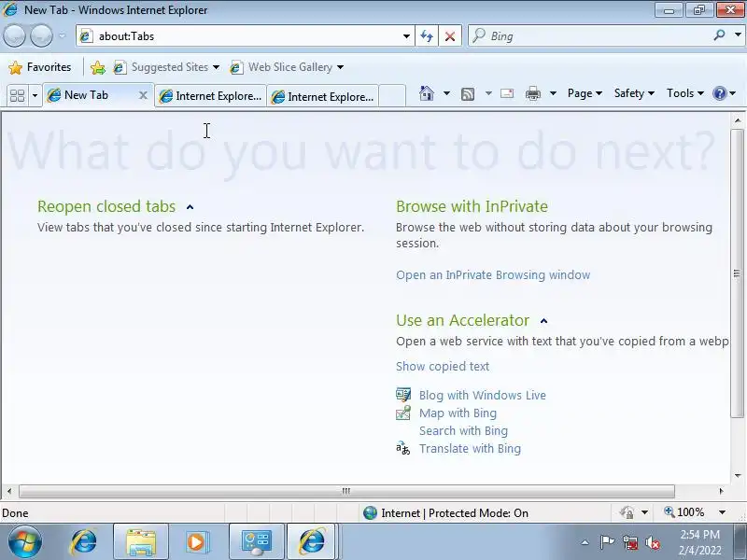Screen dimensions: 747x560
Task: Open Windows Media Player from taskbar
Action: pyautogui.click(x=196, y=542)
